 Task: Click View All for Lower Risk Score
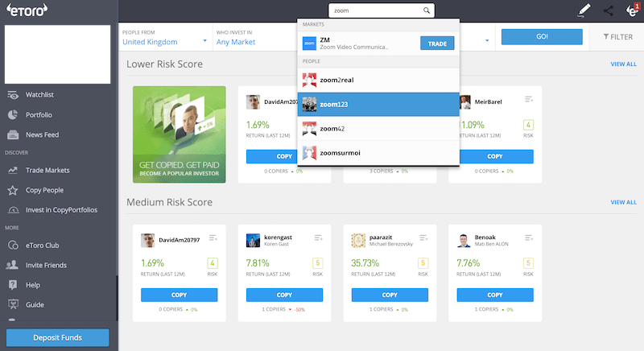click(623, 64)
